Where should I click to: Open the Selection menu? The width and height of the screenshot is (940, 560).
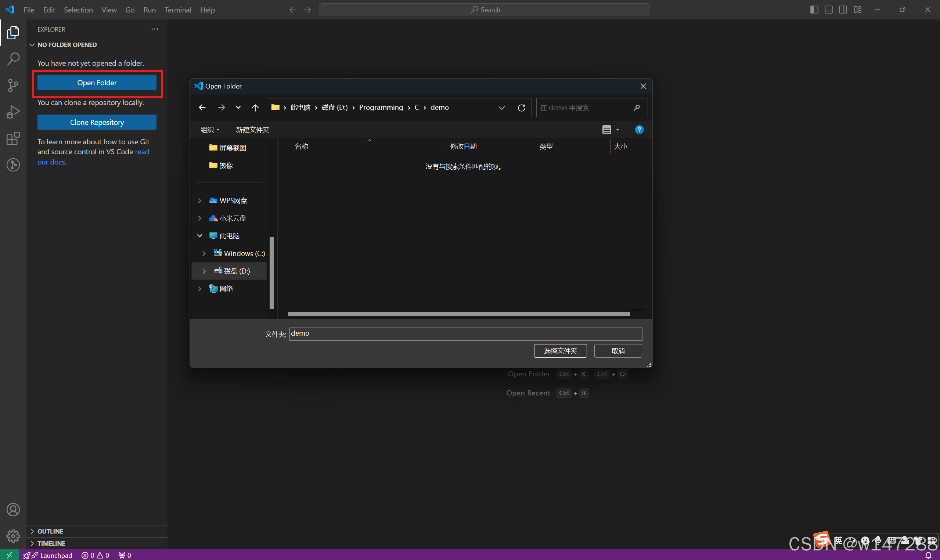point(78,10)
